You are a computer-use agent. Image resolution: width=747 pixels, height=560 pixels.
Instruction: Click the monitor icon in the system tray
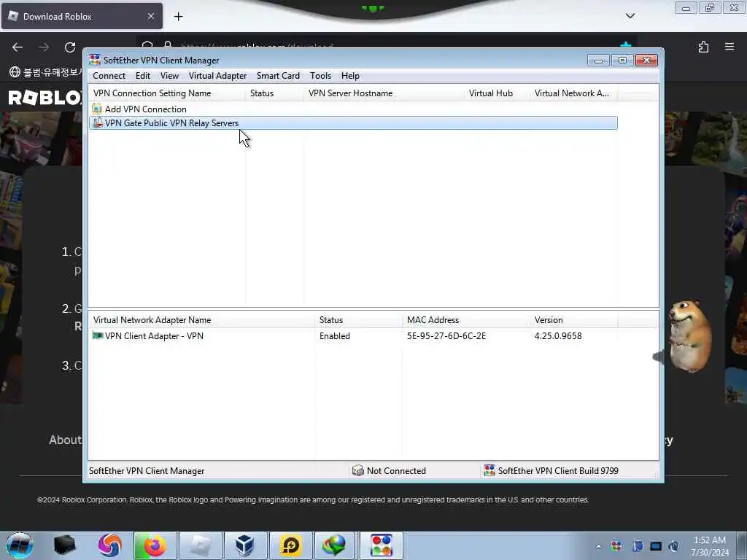click(x=656, y=546)
